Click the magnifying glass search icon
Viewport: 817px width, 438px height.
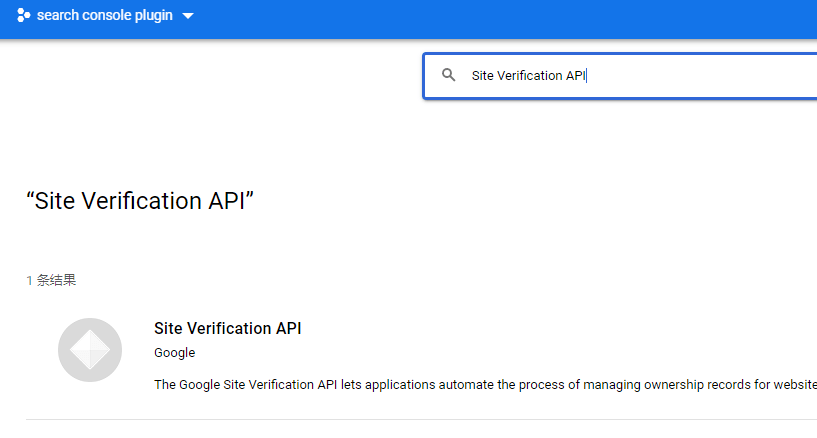(x=448, y=75)
